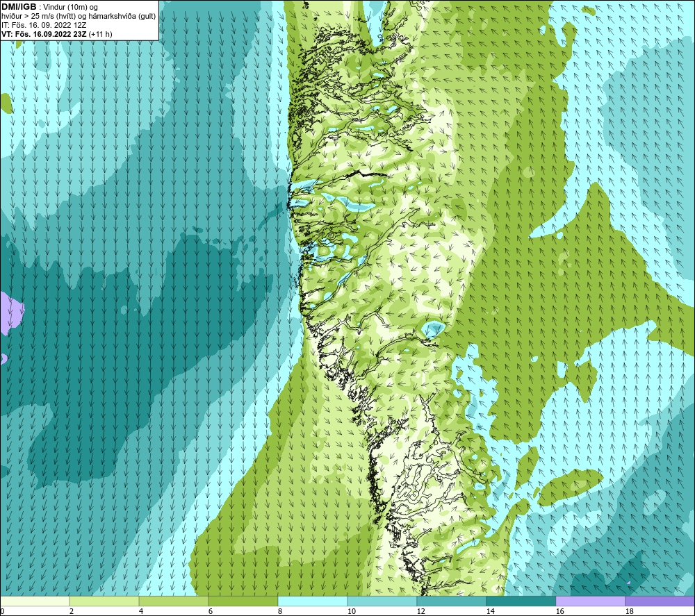Click the 12–14 m/s teal legend swatch
695x616 pixels.
(451, 601)
